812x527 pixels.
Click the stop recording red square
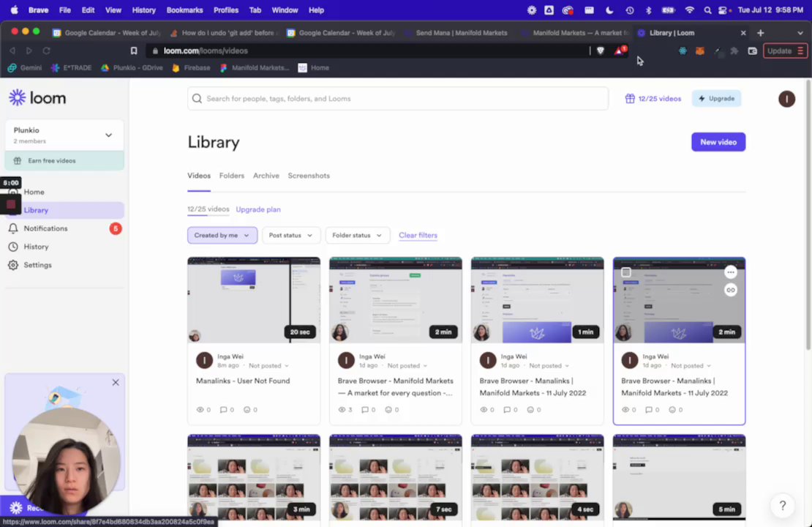(11, 204)
